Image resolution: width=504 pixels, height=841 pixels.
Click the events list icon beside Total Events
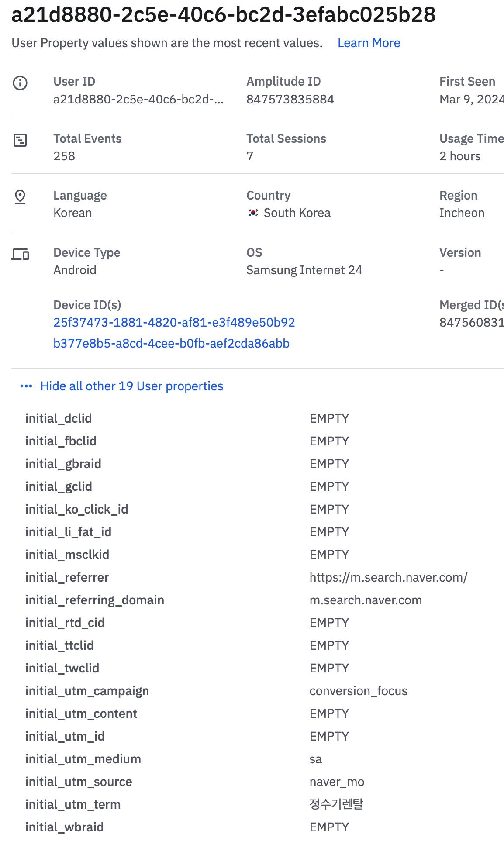tap(20, 140)
